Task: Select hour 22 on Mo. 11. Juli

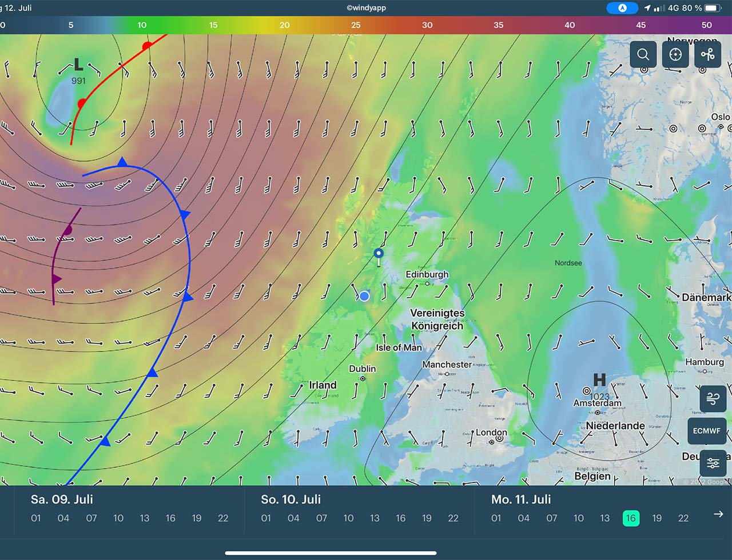Action: (x=683, y=518)
